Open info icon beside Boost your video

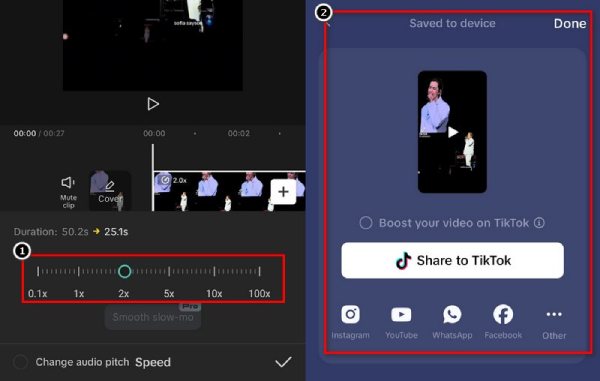pos(539,222)
